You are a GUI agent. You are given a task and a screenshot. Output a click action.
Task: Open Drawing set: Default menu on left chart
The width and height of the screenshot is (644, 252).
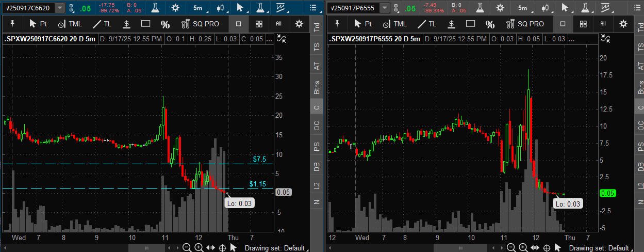274,248
